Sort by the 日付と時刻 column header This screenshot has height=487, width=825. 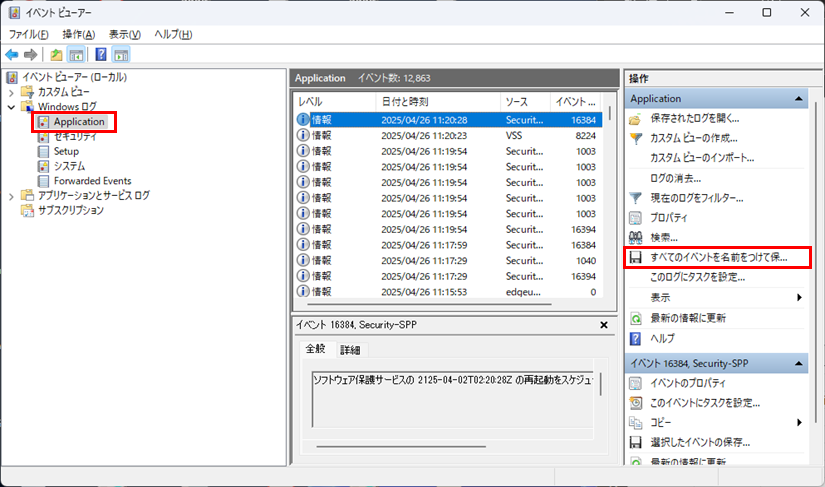click(x=438, y=102)
